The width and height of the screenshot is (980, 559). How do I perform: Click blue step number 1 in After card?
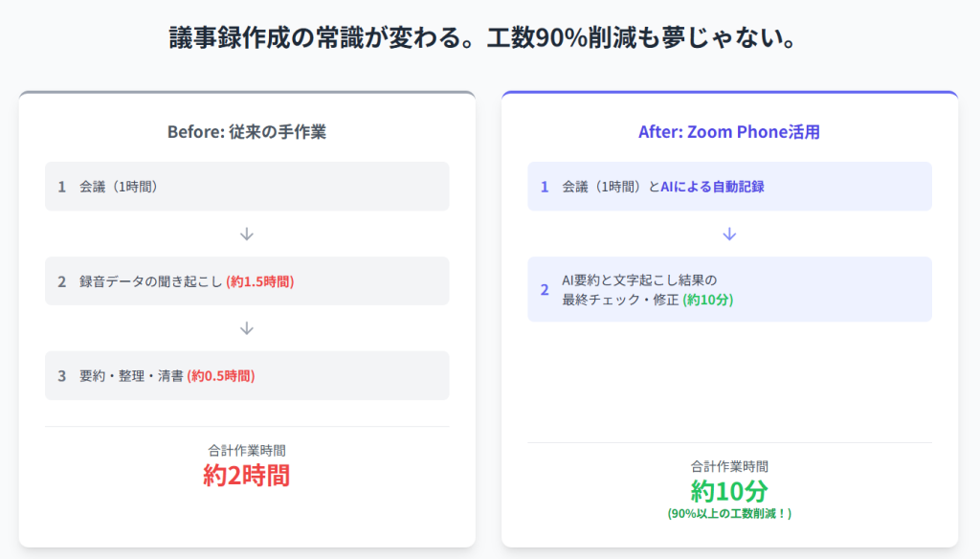tap(545, 187)
